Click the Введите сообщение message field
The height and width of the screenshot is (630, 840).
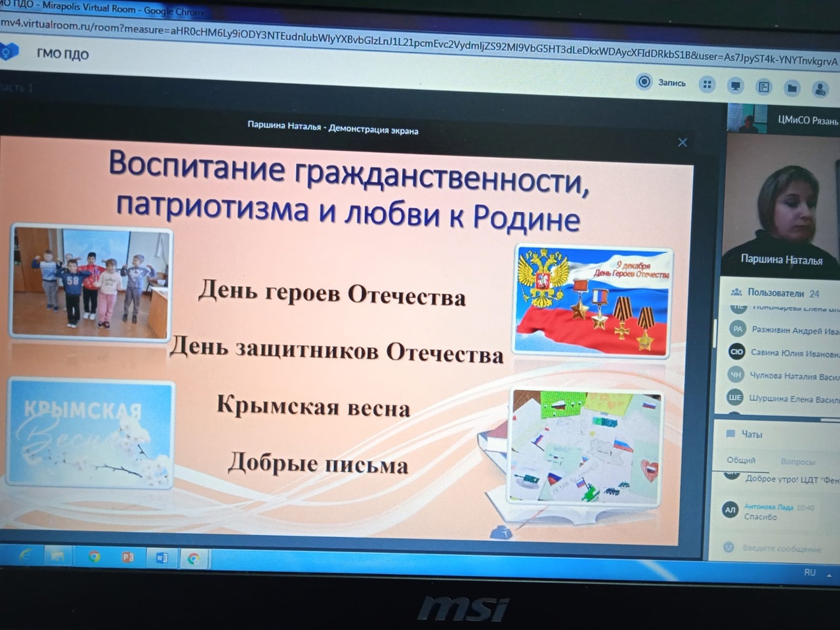tap(782, 548)
